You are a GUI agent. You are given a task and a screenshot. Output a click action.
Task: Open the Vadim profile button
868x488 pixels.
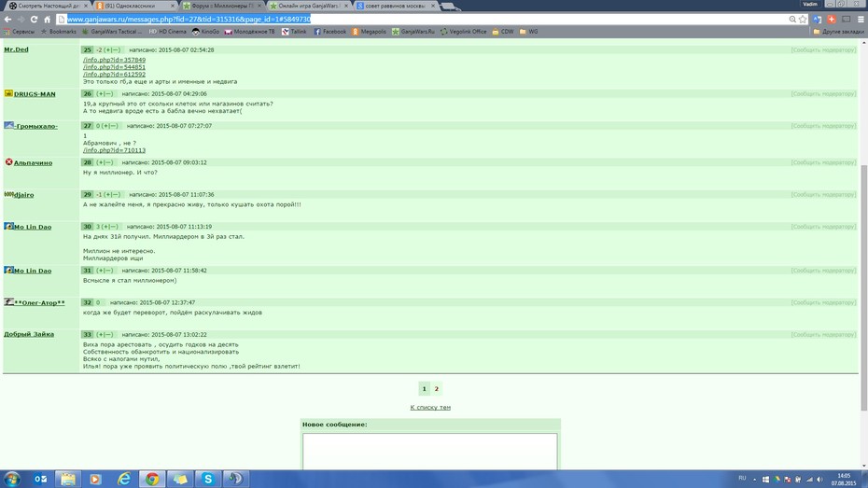[810, 4]
